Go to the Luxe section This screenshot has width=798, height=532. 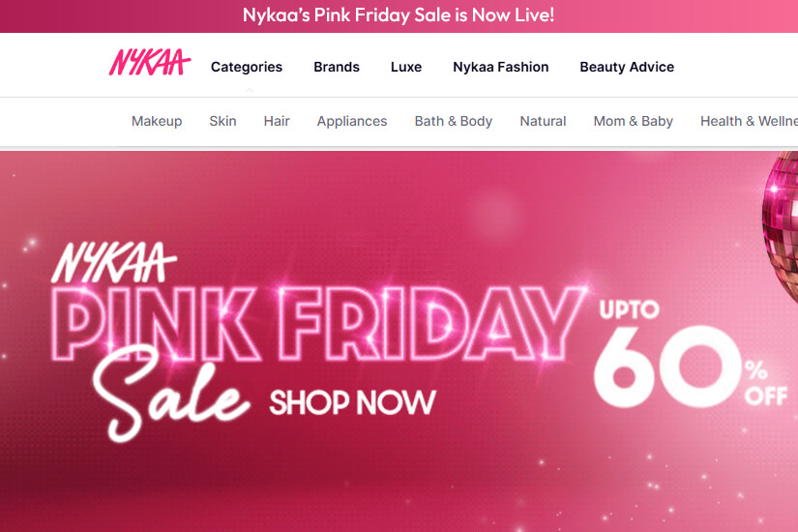(x=406, y=67)
